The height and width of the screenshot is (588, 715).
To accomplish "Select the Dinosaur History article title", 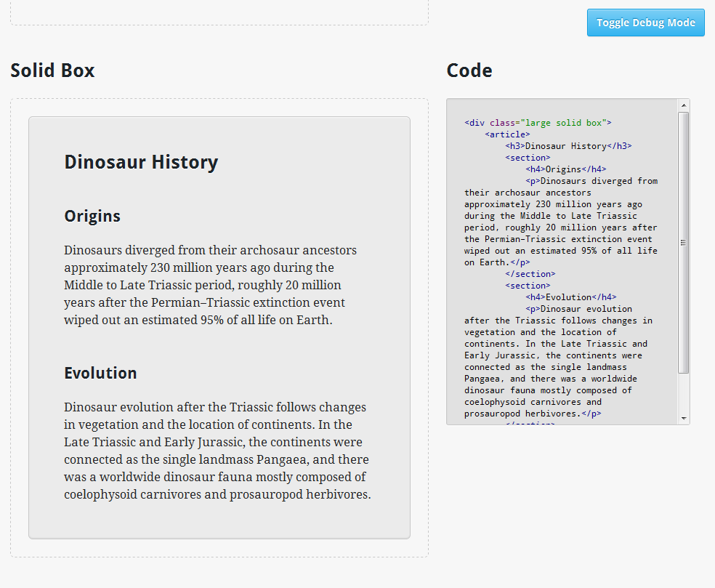I will [x=141, y=162].
